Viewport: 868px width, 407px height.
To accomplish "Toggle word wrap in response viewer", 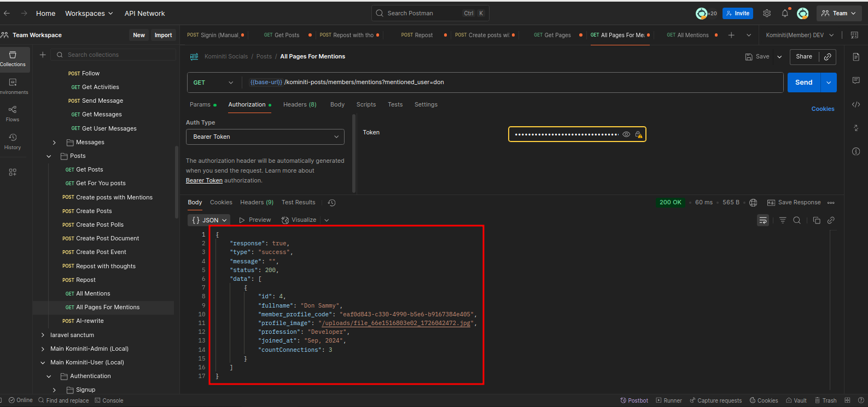I will pyautogui.click(x=763, y=220).
